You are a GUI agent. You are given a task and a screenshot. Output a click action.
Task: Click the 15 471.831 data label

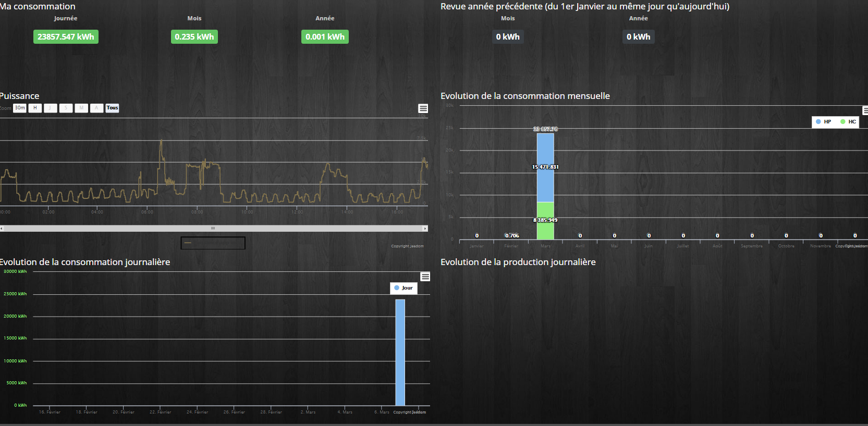click(545, 167)
